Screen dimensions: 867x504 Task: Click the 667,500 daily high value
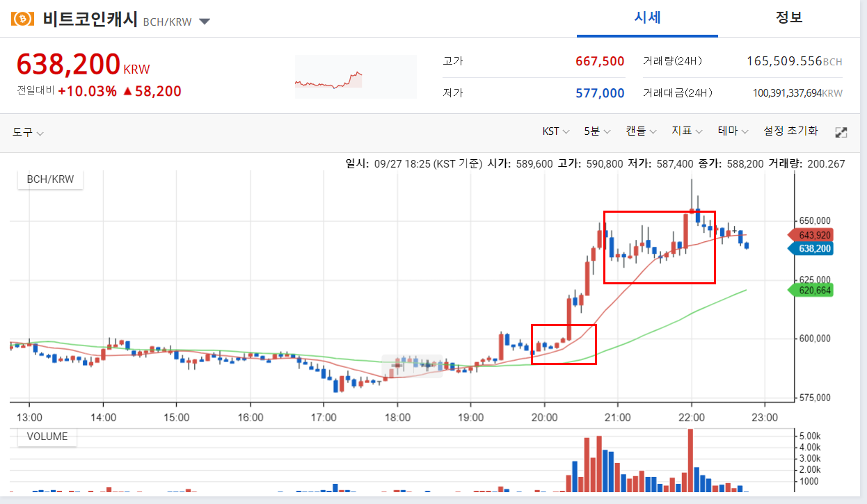coord(600,61)
